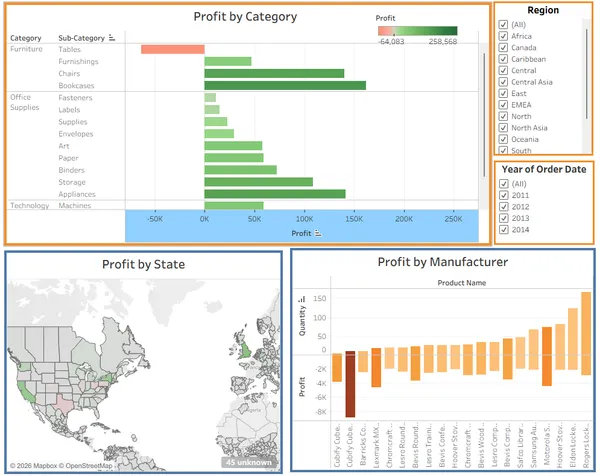Click the sort icon next to Profit axis title
Image resolution: width=600 pixels, height=476 pixels.
tap(318, 233)
